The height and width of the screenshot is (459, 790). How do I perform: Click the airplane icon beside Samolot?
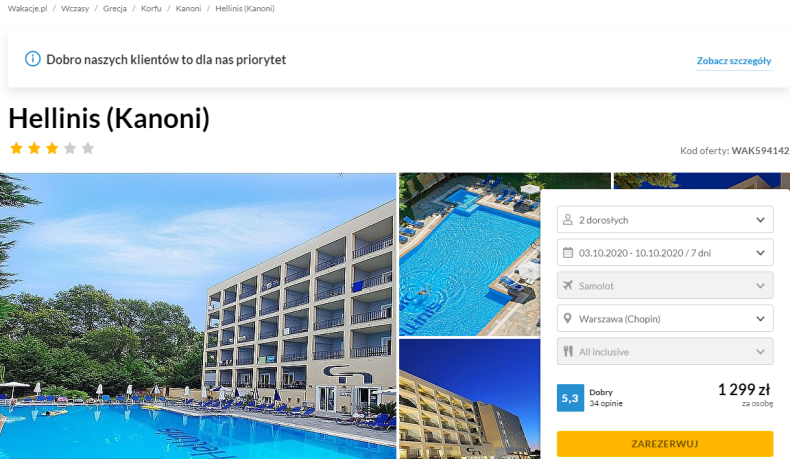(568, 285)
